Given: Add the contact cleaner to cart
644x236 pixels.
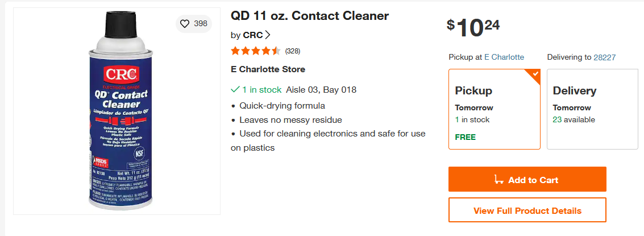Looking at the screenshot, I should pyautogui.click(x=527, y=179).
